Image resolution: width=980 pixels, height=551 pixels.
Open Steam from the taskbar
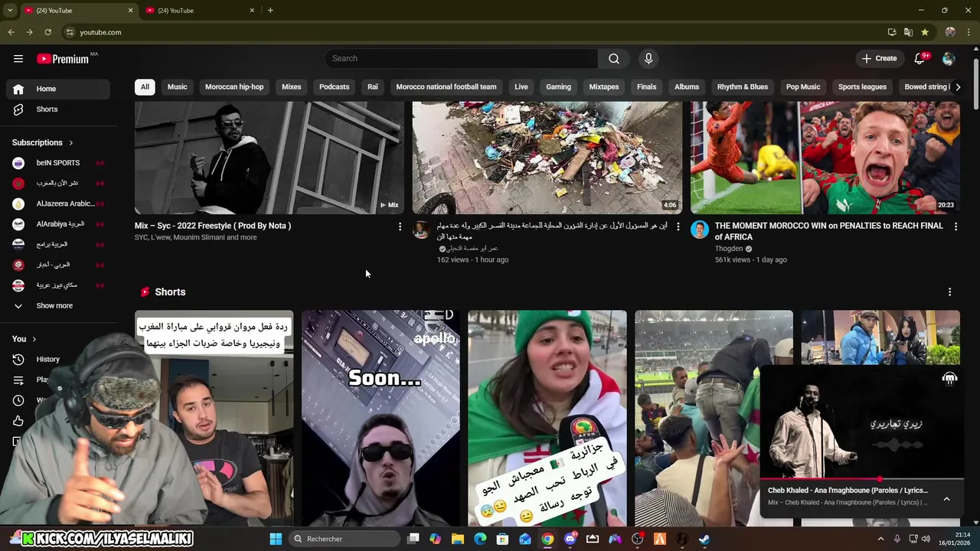point(704,539)
